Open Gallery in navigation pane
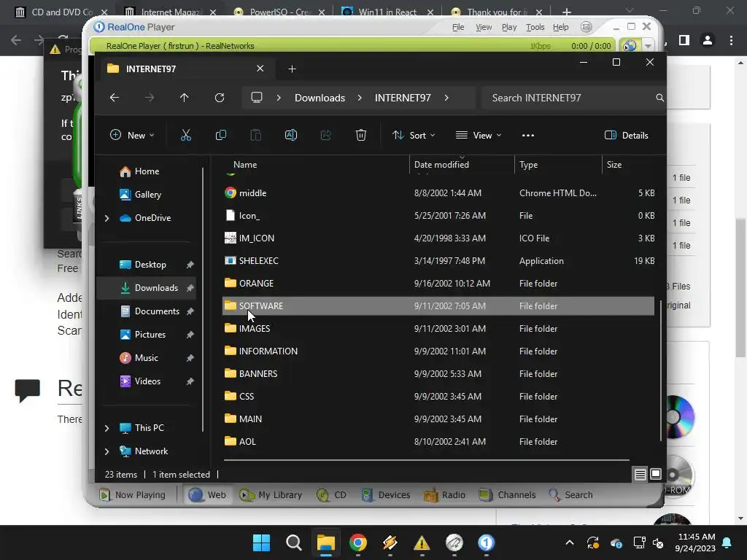The height and width of the screenshot is (560, 747). coord(147,194)
